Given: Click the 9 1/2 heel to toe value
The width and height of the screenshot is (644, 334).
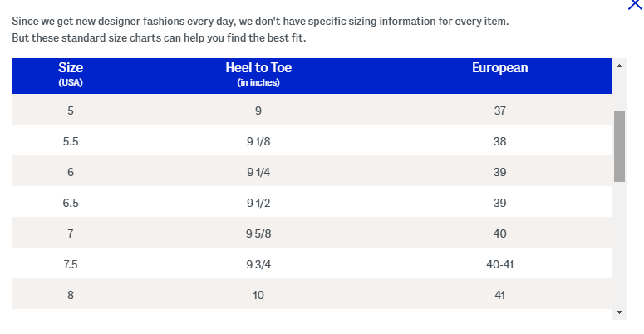Looking at the screenshot, I should pyautogui.click(x=258, y=203).
